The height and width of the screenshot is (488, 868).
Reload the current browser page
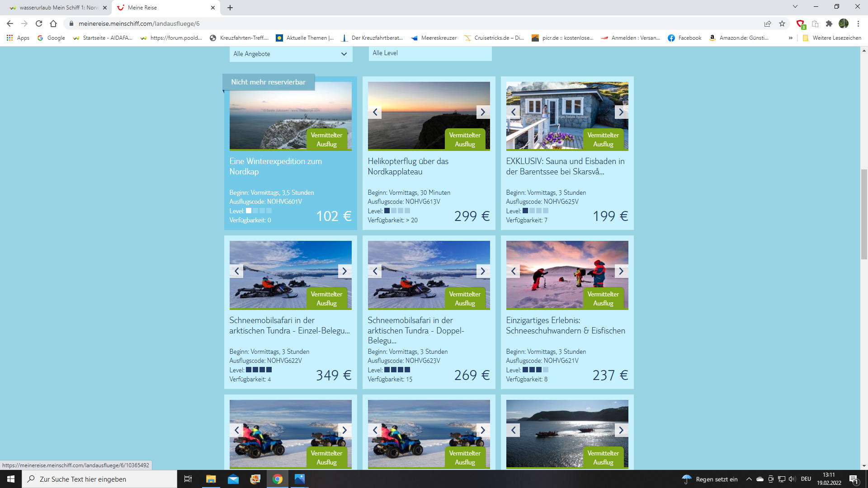point(39,23)
